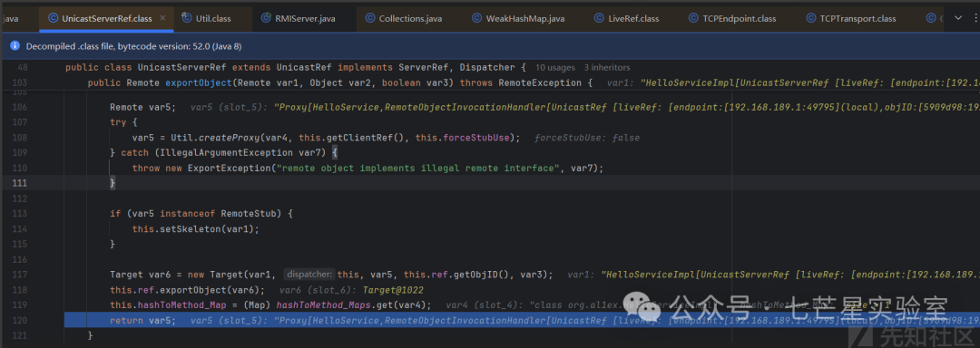Click 'setSkeleton' method call on line 114
This screenshot has width=980, height=348.
(x=190, y=229)
